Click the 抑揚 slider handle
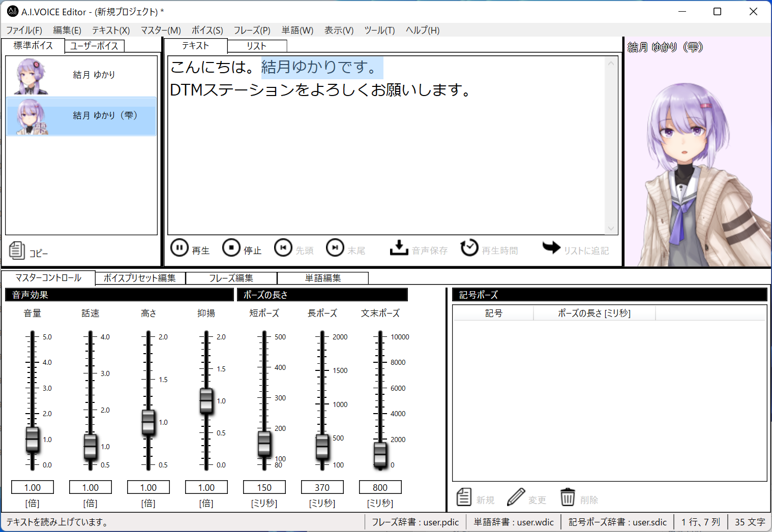The image size is (772, 532). click(206, 401)
